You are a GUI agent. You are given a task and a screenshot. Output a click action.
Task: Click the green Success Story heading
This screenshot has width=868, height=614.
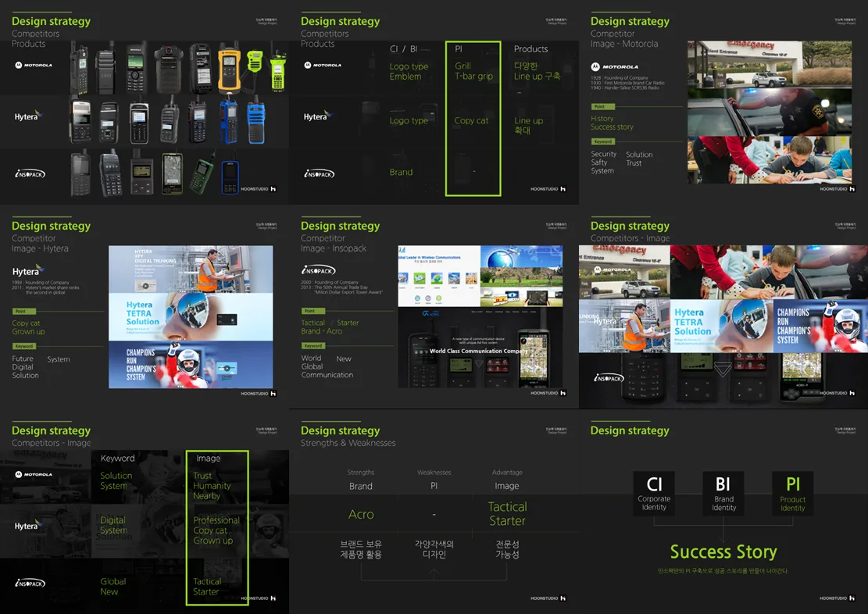coord(723,552)
